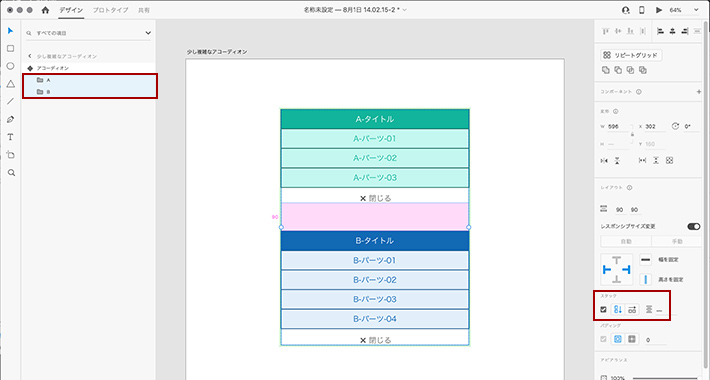The width and height of the screenshot is (710, 380).
Task: Toggle 幅を固定 fix width button
Action: 646,260
